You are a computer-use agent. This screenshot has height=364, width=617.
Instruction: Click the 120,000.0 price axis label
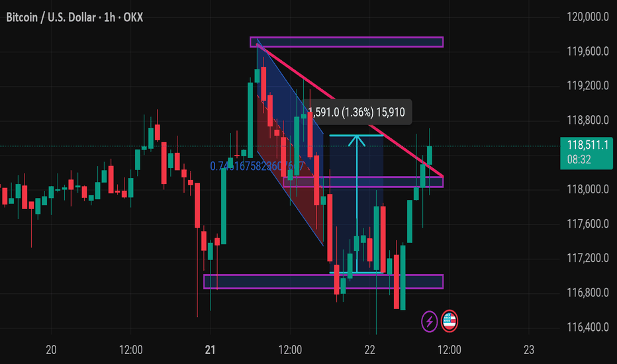[x=587, y=17]
